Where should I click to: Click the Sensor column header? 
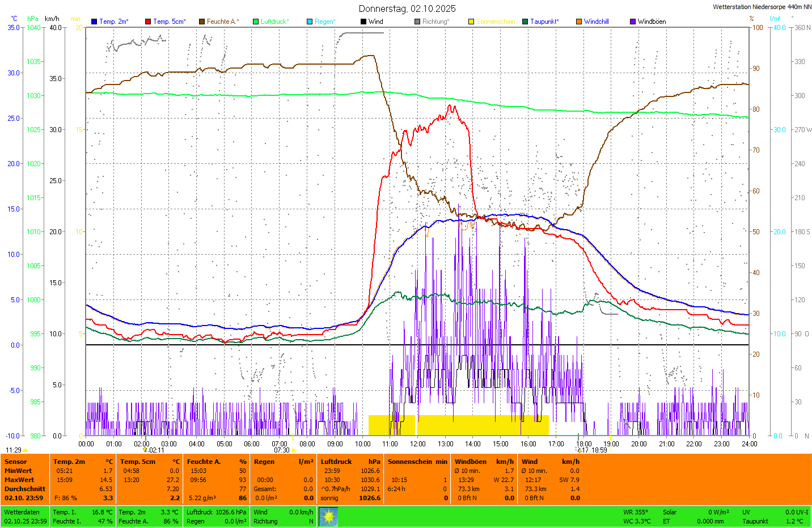16,462
